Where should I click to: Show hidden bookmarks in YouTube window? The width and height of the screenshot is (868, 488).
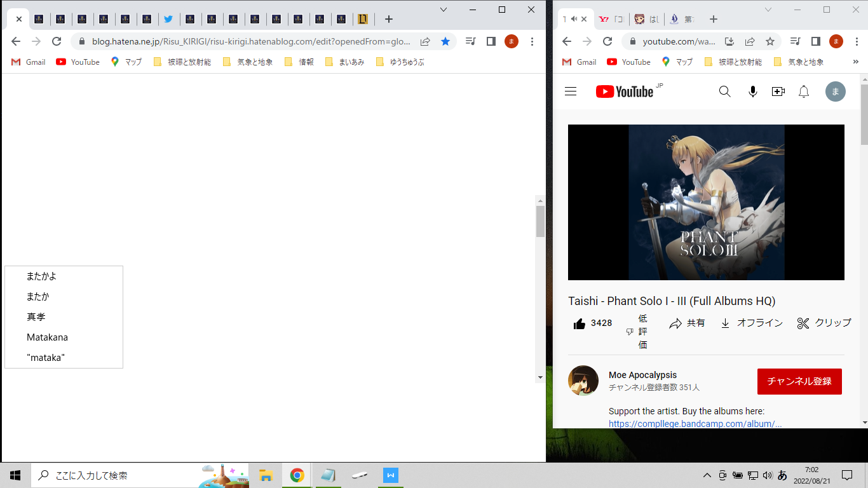(x=855, y=62)
